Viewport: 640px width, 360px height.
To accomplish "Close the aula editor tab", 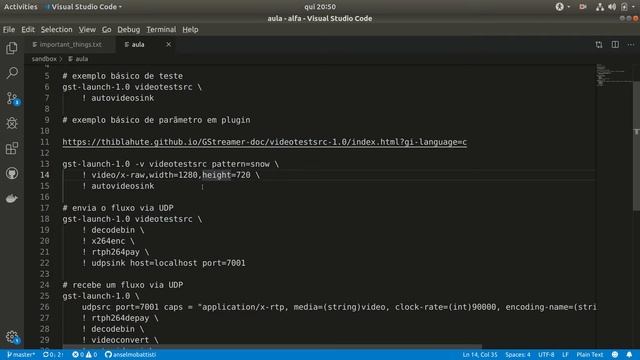I will [169, 44].
